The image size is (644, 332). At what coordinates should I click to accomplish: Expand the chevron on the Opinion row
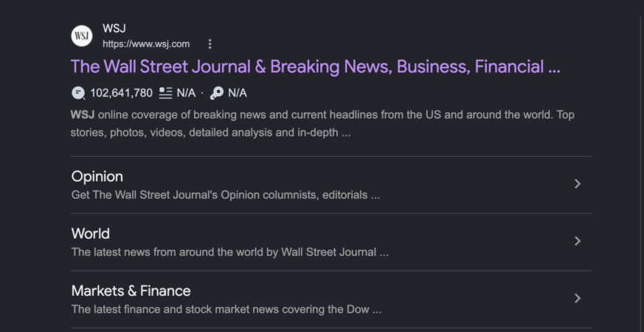(578, 184)
